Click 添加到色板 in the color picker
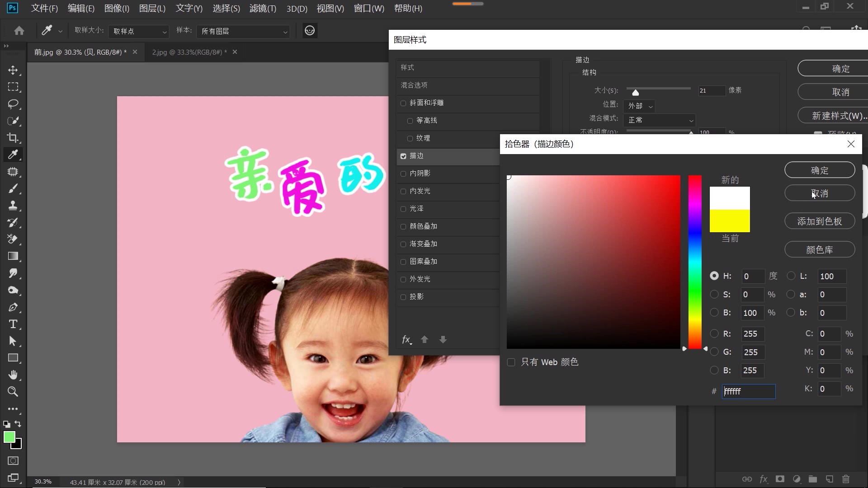The image size is (868, 488). (x=819, y=221)
